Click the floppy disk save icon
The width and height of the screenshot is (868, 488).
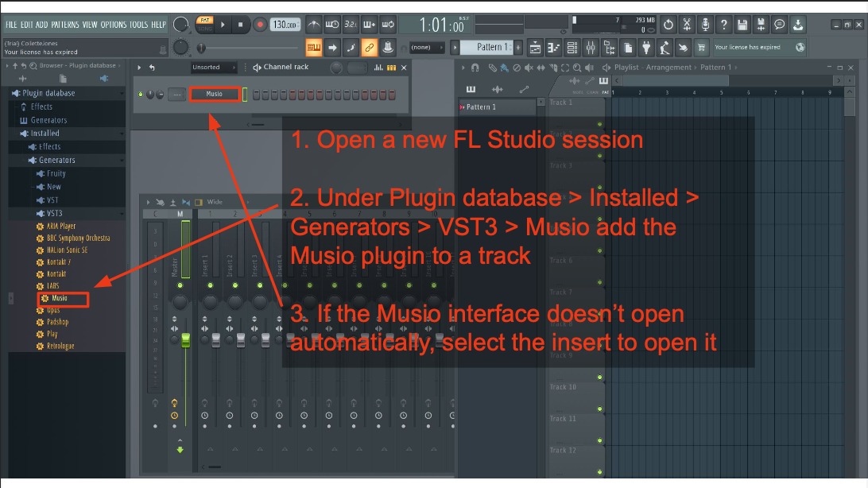pyautogui.click(x=742, y=25)
